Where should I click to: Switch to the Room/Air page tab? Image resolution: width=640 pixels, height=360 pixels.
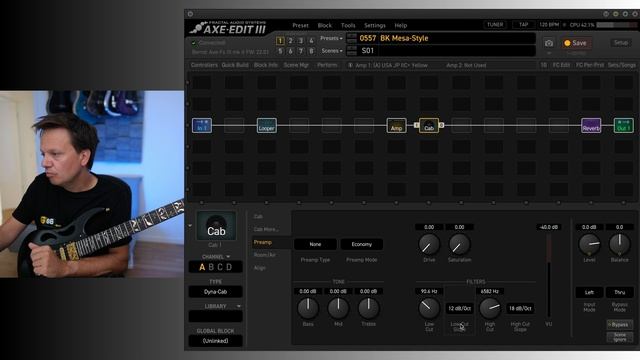click(265, 255)
